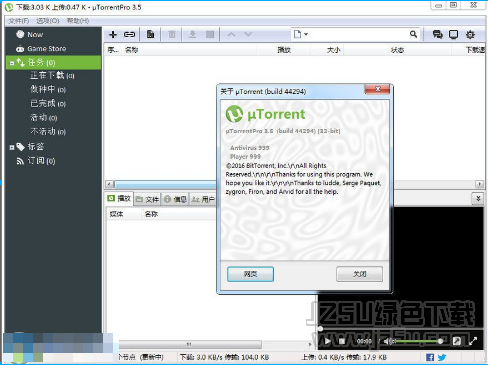Select 正在下载 (0) in sidebar
This screenshot has width=488, height=365.
click(52, 76)
